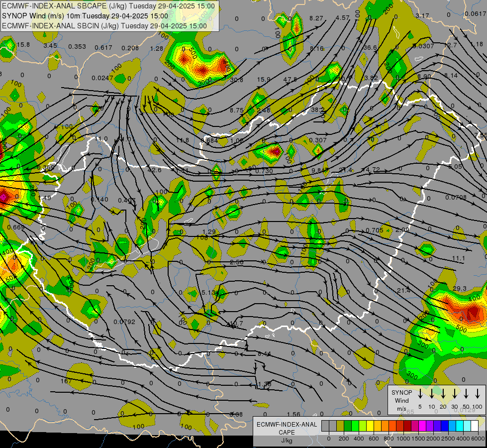487x448 pixels.
Task: Click the station value 0.353
Action: (77, 47)
